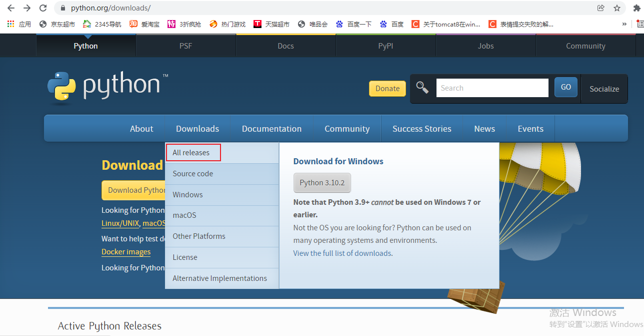Choose Alternative Implementations menu entry
The width and height of the screenshot is (644, 336).
[x=222, y=278]
